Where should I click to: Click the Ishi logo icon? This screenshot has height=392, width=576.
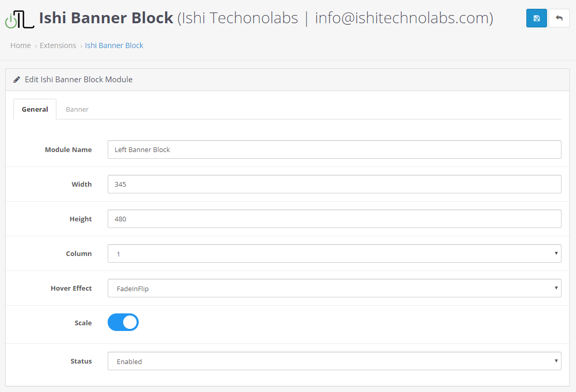click(20, 19)
